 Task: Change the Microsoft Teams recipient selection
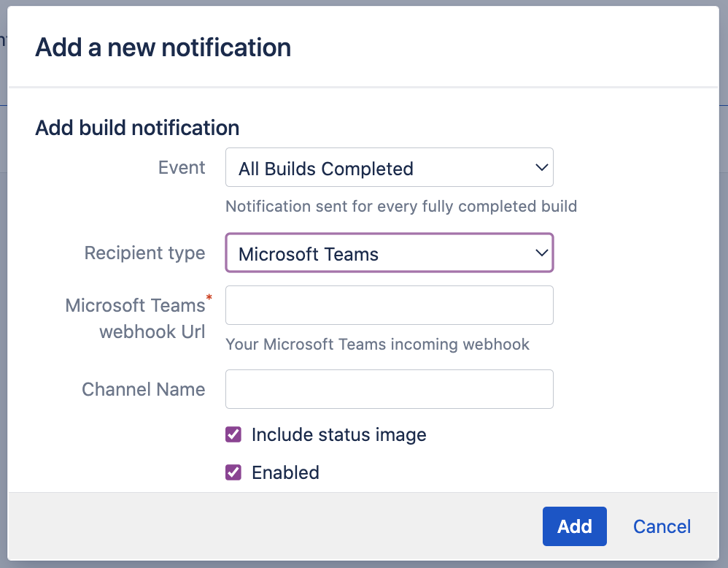click(389, 253)
